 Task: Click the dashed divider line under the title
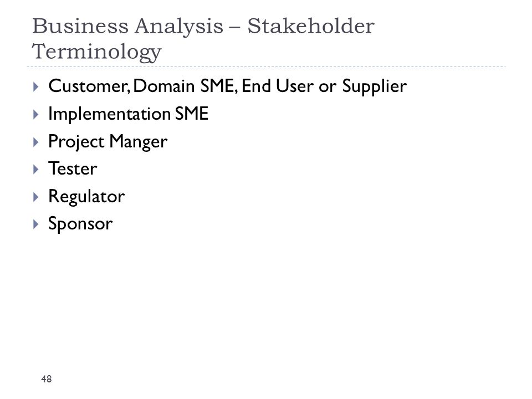pyautogui.click(x=267, y=67)
